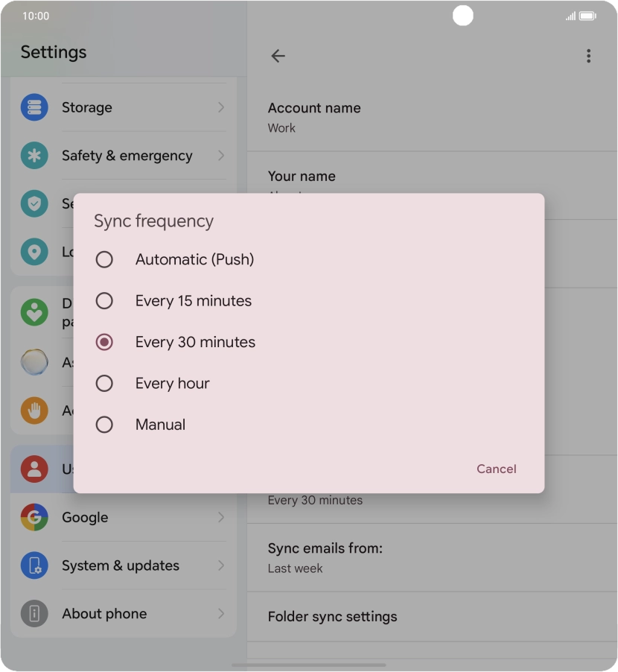
Task: Select the Google settings icon
Action: click(x=34, y=517)
